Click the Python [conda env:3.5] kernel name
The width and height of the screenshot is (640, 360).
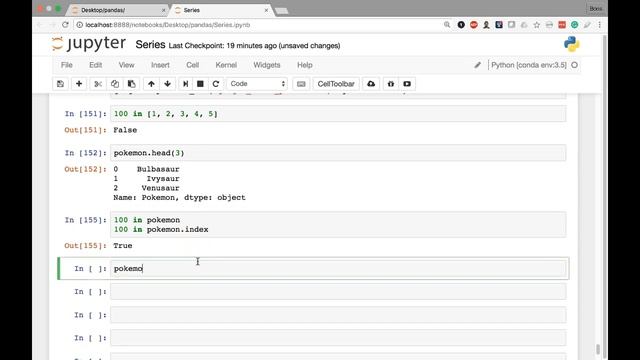(529, 65)
